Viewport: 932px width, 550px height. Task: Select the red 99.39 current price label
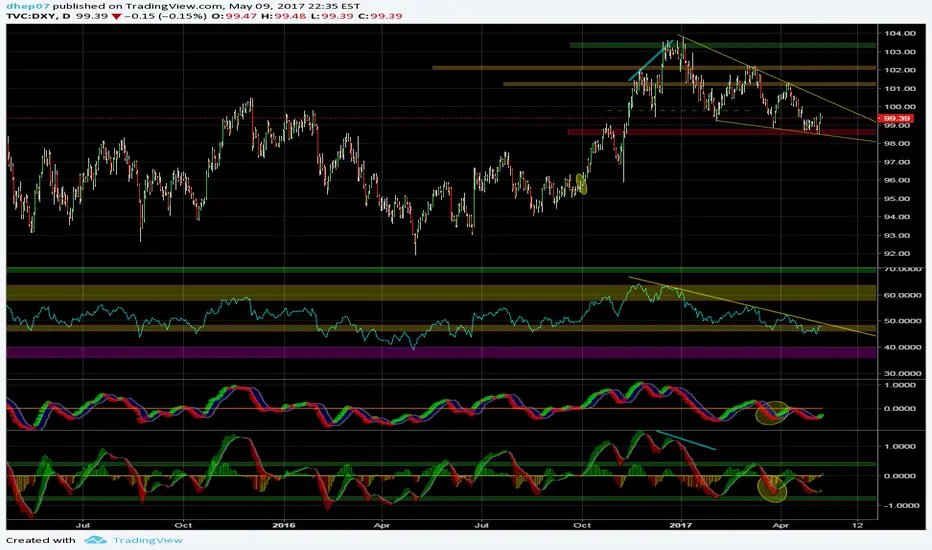[x=896, y=118]
